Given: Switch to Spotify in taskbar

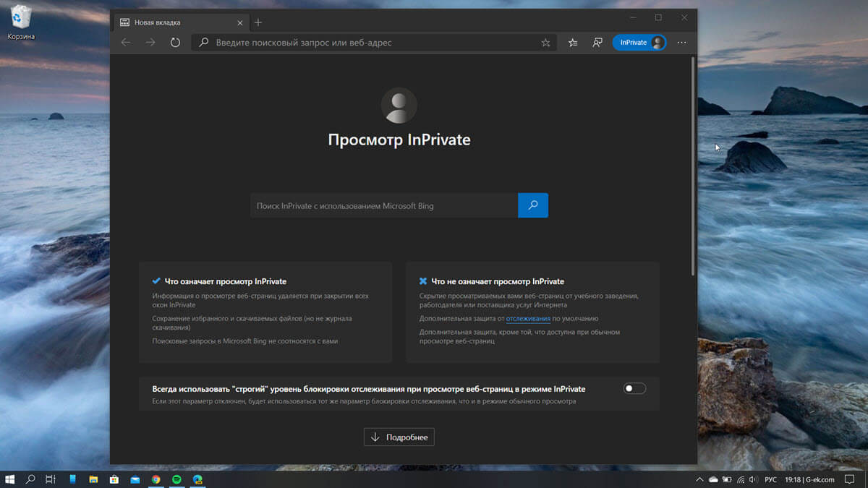Looking at the screenshot, I should [x=176, y=479].
